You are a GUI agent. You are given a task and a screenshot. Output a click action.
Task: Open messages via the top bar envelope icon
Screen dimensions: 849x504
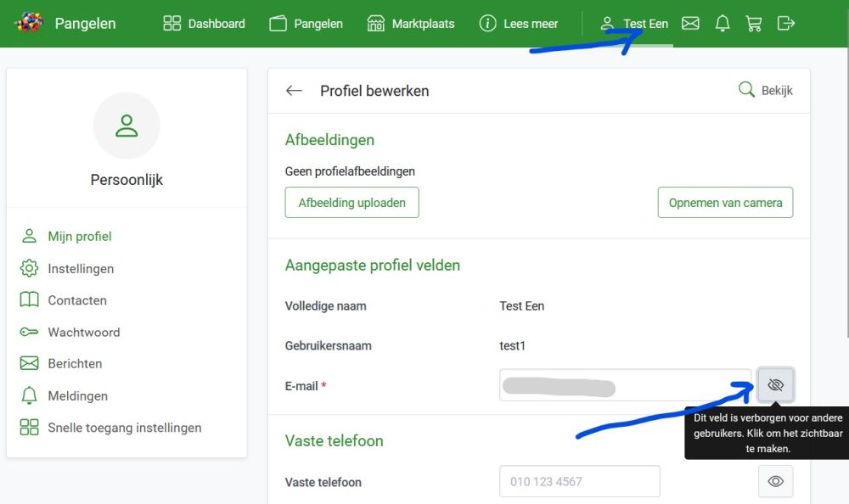tap(690, 23)
